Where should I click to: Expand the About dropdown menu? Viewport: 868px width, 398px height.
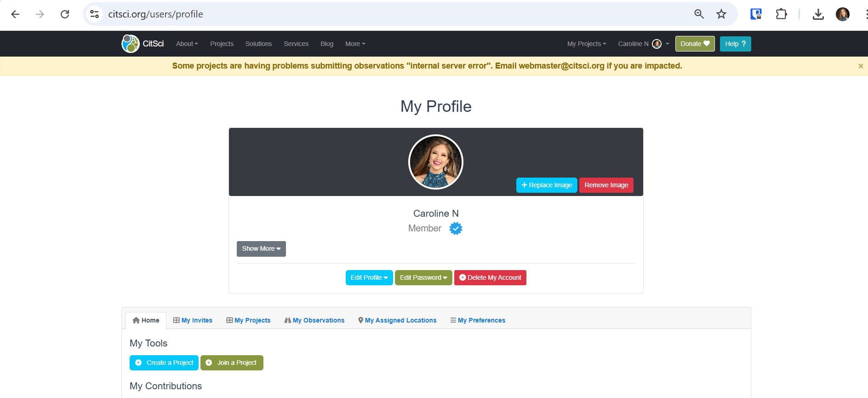click(187, 44)
